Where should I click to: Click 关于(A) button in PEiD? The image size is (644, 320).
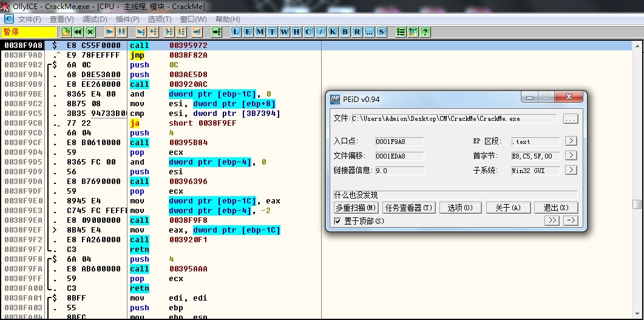[509, 208]
